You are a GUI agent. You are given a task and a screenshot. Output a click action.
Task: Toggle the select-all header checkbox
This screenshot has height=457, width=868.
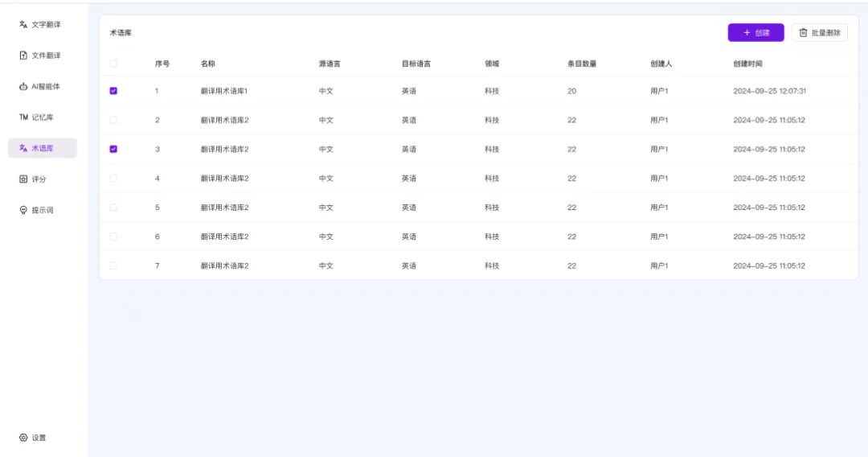113,64
